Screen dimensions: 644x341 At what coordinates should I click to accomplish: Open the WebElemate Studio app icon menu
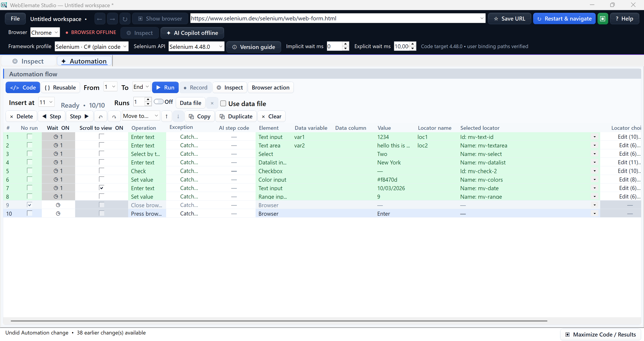(4, 5)
